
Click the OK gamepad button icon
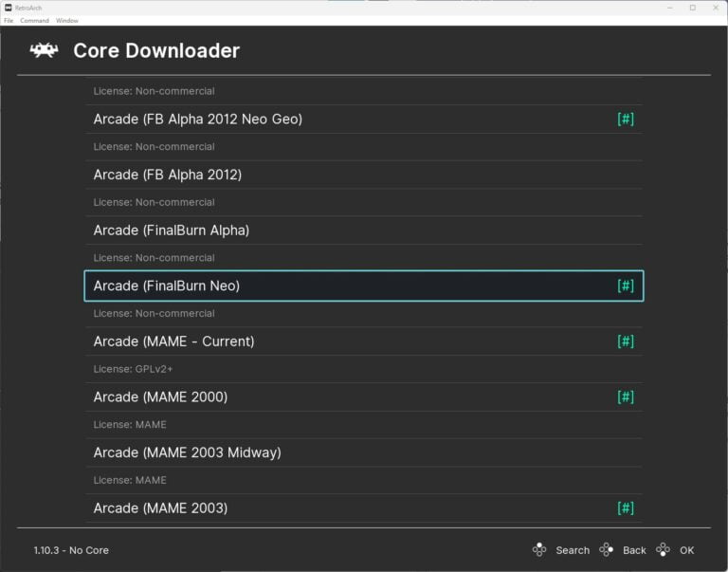(x=664, y=549)
